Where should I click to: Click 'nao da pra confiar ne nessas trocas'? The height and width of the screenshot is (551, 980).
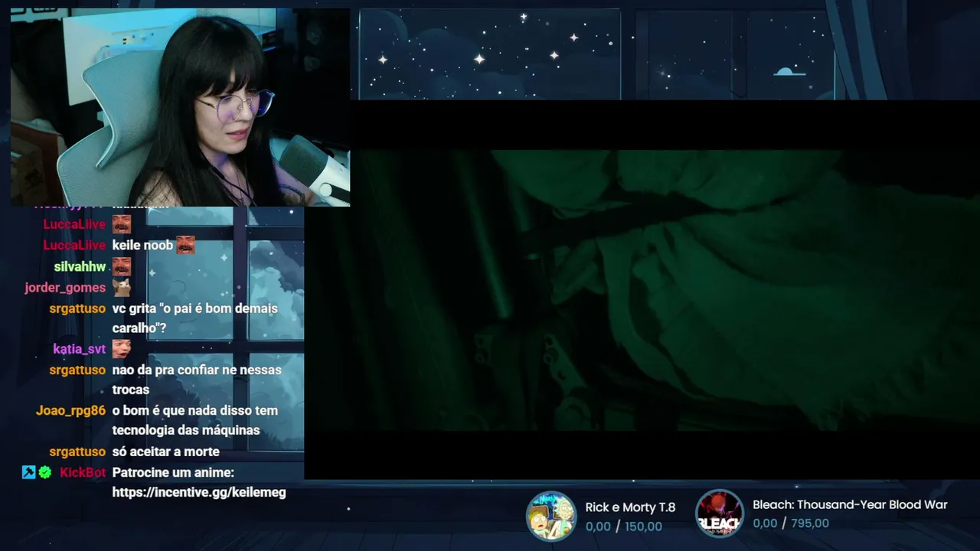[197, 380]
